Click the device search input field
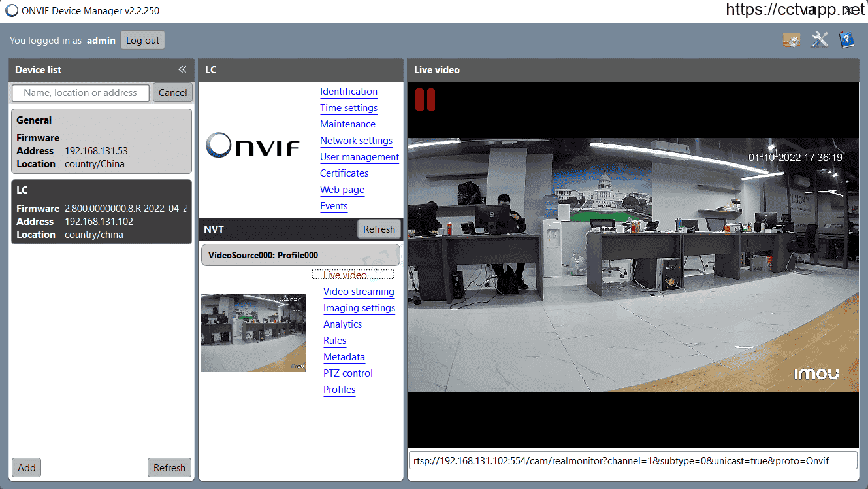 (x=80, y=93)
